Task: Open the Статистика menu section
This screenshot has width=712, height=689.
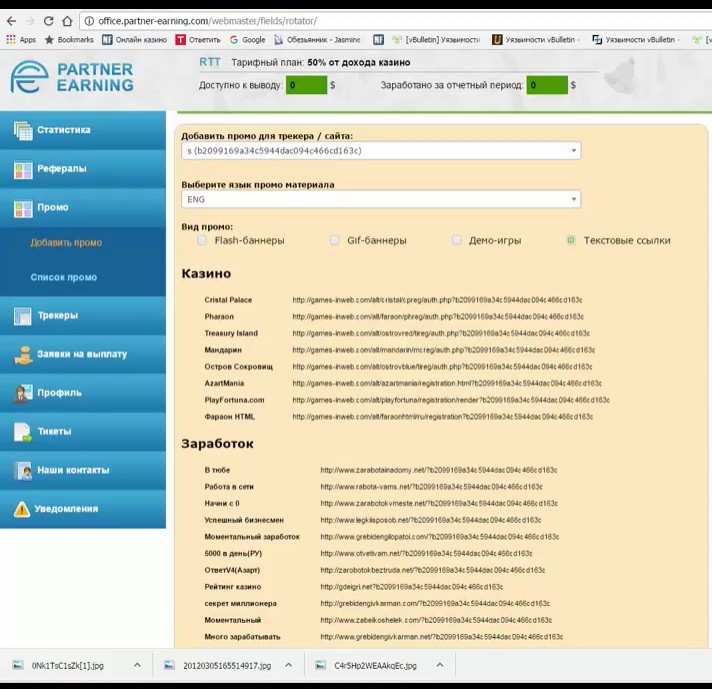Action: point(83,130)
